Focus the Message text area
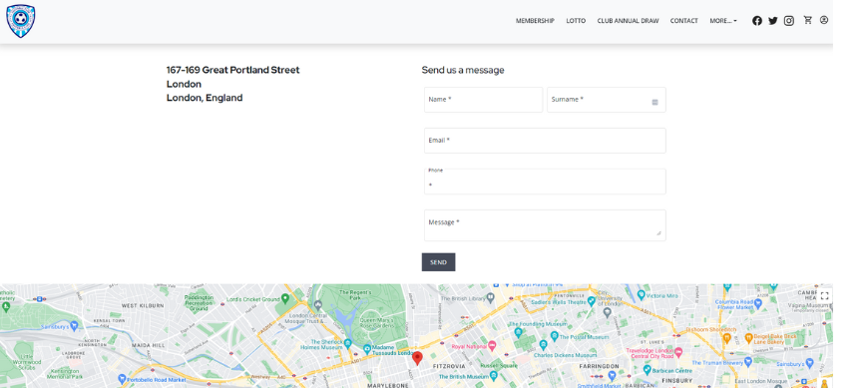This screenshot has width=868, height=388. (545, 225)
